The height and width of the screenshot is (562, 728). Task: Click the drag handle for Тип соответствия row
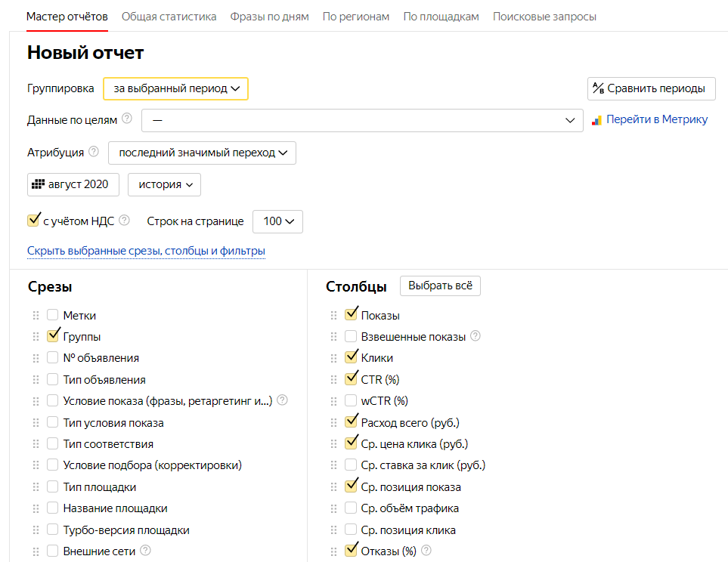pyautogui.click(x=36, y=444)
